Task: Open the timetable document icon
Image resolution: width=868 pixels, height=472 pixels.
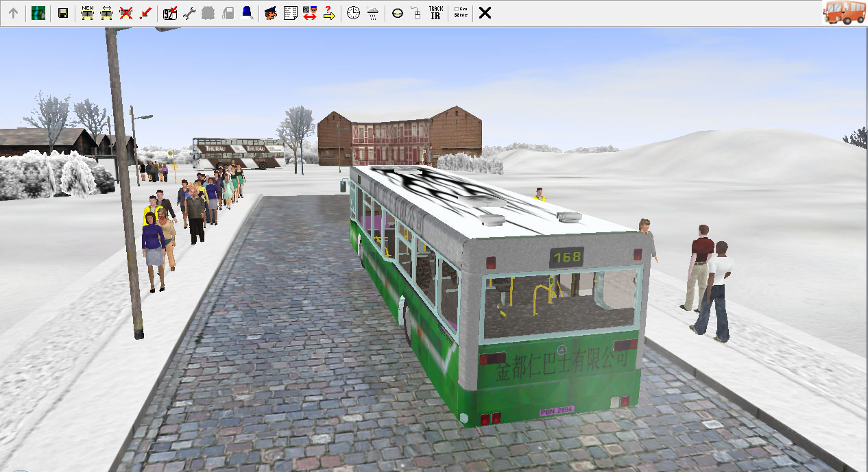Action: [x=290, y=13]
